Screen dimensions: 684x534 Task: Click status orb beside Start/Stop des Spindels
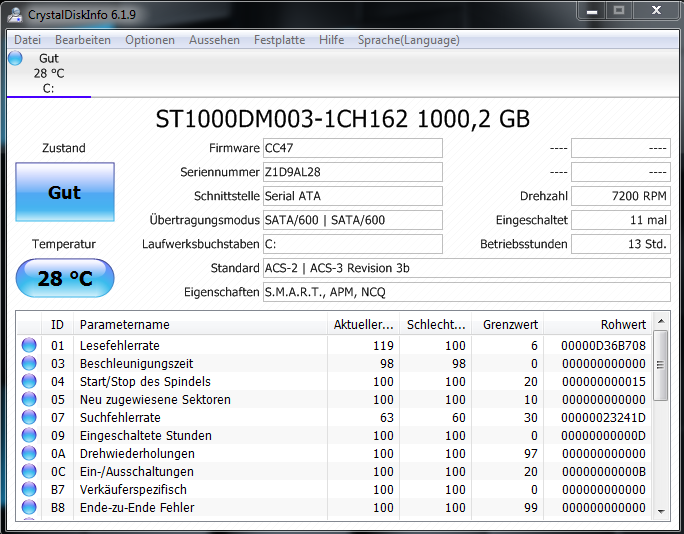[29, 381]
